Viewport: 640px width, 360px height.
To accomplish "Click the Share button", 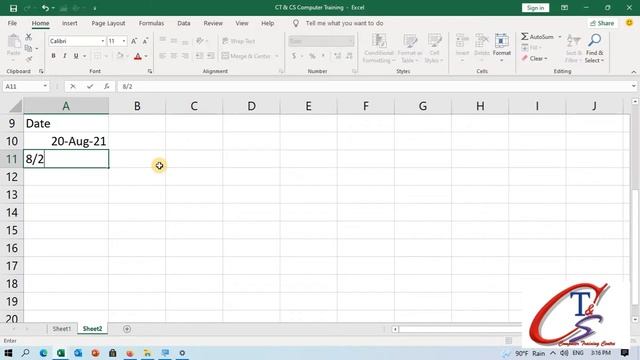I will 602,23.
